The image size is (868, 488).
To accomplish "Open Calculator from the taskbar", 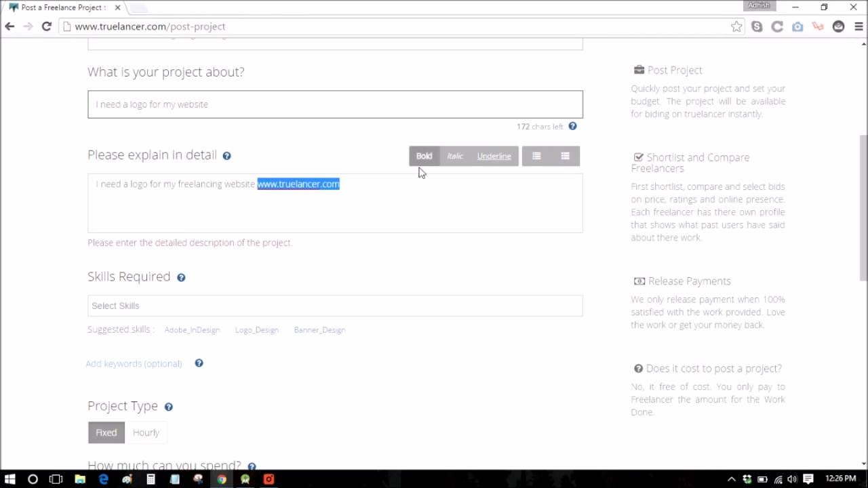I will (151, 479).
